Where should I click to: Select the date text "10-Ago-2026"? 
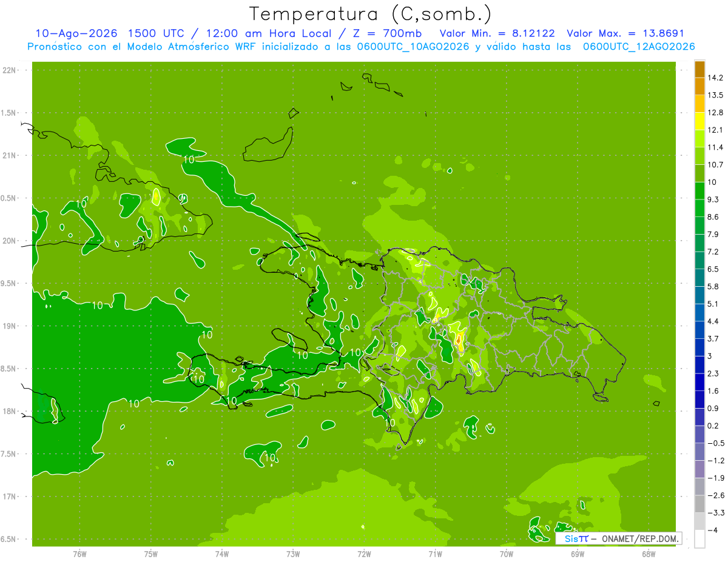pos(76,33)
